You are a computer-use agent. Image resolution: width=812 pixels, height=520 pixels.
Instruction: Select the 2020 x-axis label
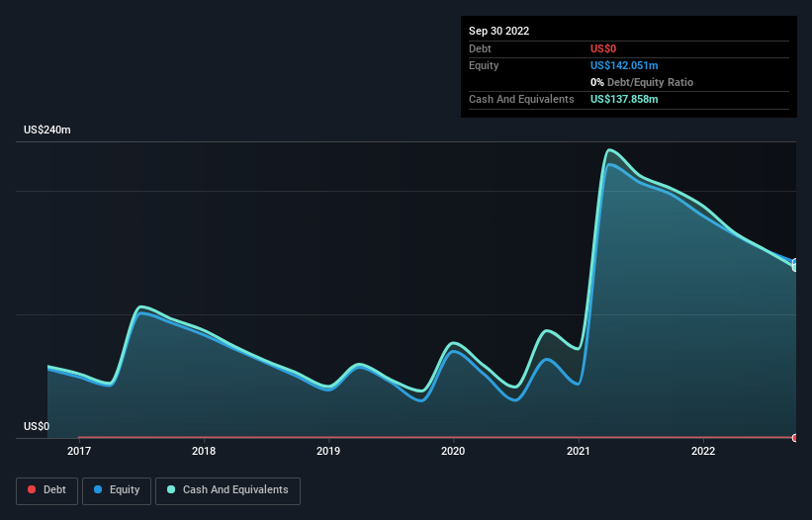(x=453, y=451)
